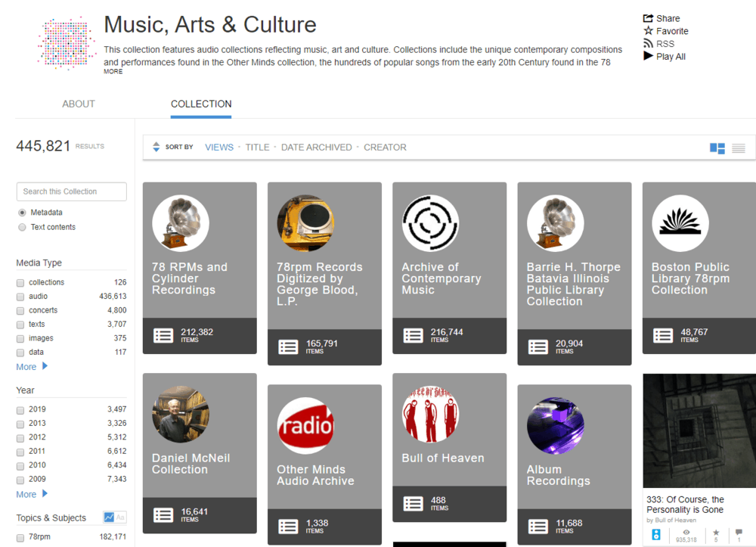Expand More under Media Type
The width and height of the screenshot is (756, 547).
click(32, 367)
